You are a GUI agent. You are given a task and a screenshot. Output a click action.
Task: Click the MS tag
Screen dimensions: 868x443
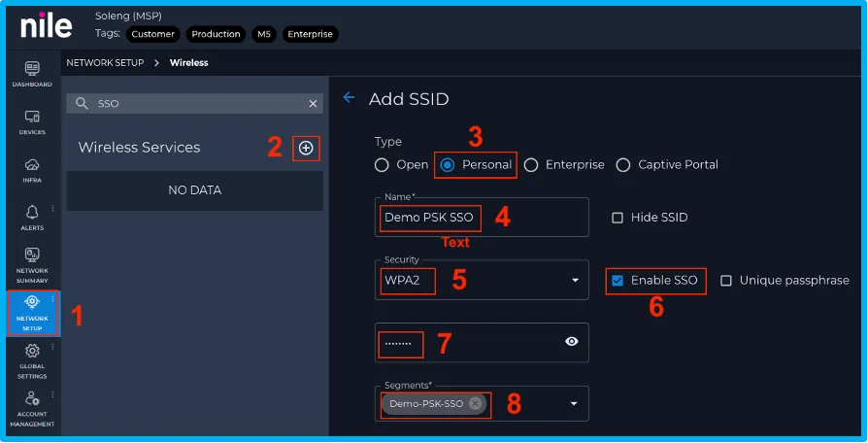pyautogui.click(x=264, y=34)
